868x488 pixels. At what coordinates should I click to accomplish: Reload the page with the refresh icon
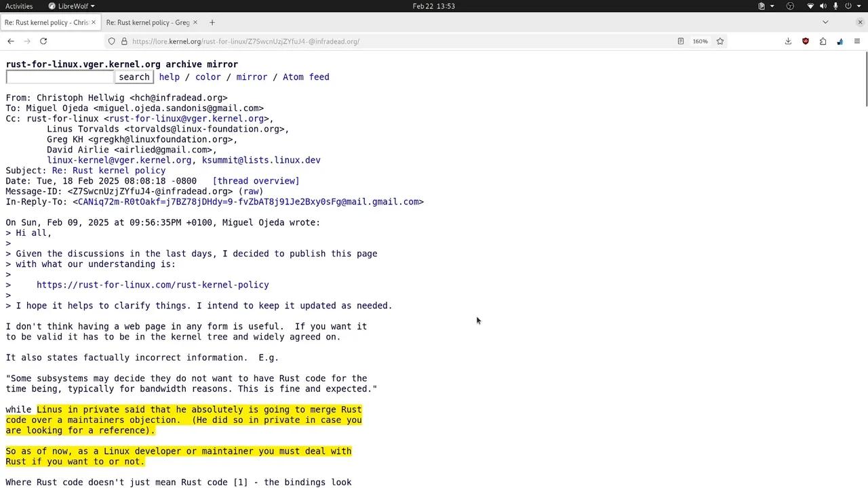point(43,41)
